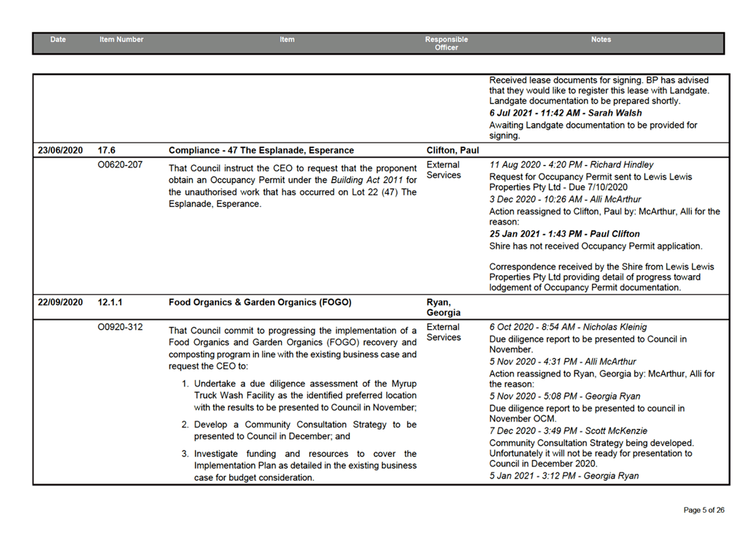Image resolution: width=756 pixels, height=535 pixels.
Task: Click list item 2 about Community Consultation Strategy
Action: point(304,430)
